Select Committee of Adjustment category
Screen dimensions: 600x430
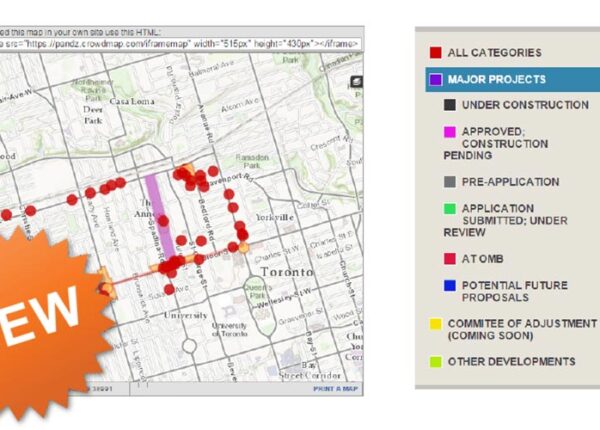[520, 329]
